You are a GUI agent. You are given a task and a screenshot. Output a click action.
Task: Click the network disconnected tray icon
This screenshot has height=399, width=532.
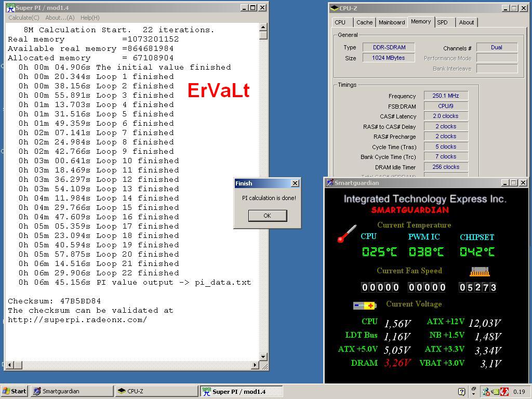tap(486, 392)
